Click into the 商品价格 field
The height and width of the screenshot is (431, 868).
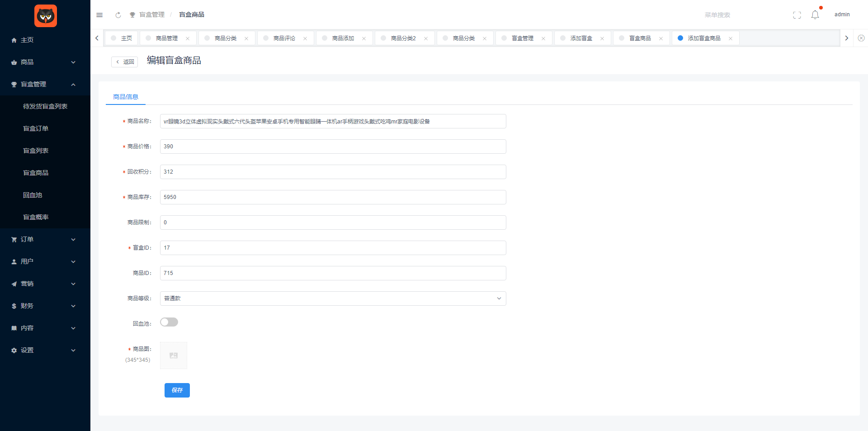pyautogui.click(x=333, y=147)
